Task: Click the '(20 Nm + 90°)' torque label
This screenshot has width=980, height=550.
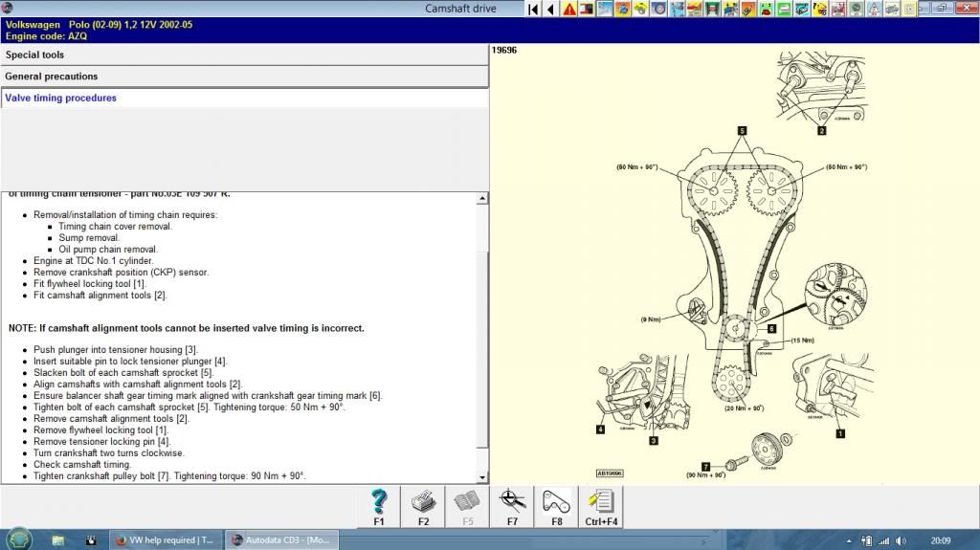Action: pos(744,408)
